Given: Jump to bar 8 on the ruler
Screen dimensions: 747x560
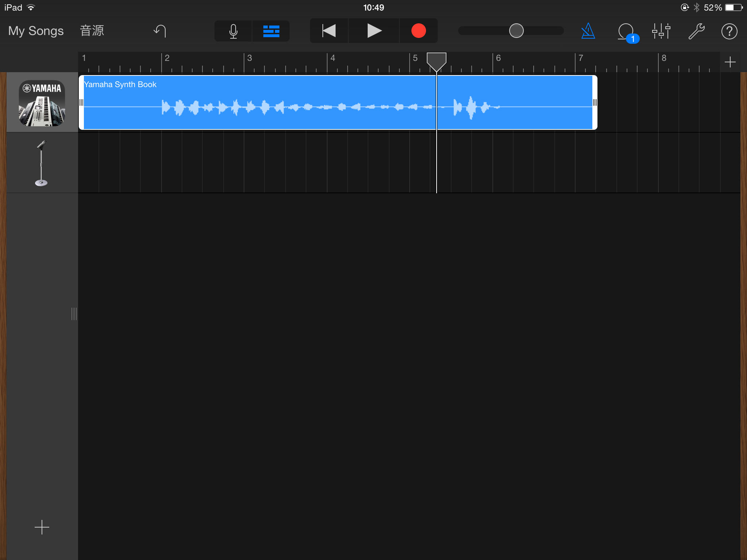Looking at the screenshot, I should coord(664,58).
